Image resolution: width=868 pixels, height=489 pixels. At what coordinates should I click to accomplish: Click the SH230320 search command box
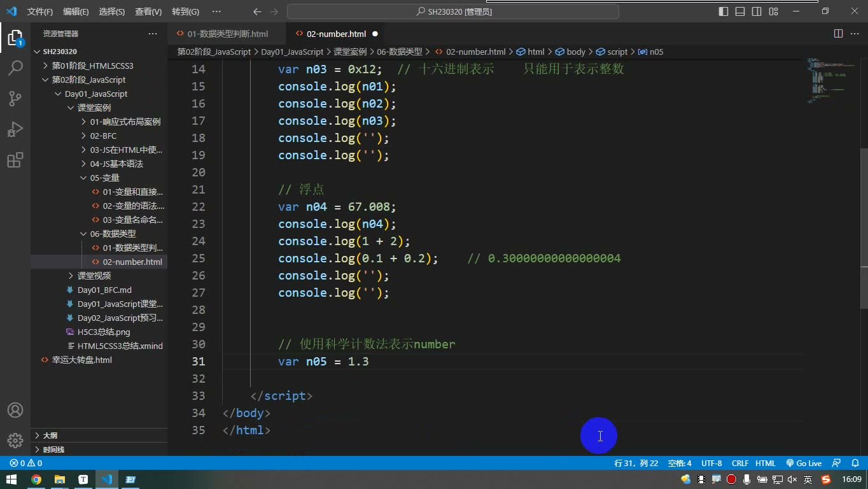[453, 11]
